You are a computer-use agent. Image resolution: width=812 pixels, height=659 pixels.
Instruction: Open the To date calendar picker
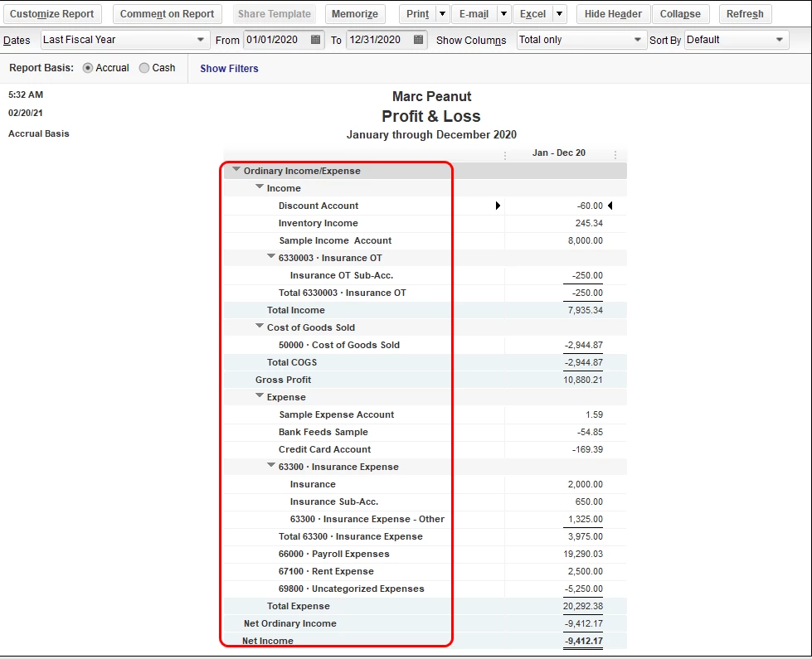[418, 39]
